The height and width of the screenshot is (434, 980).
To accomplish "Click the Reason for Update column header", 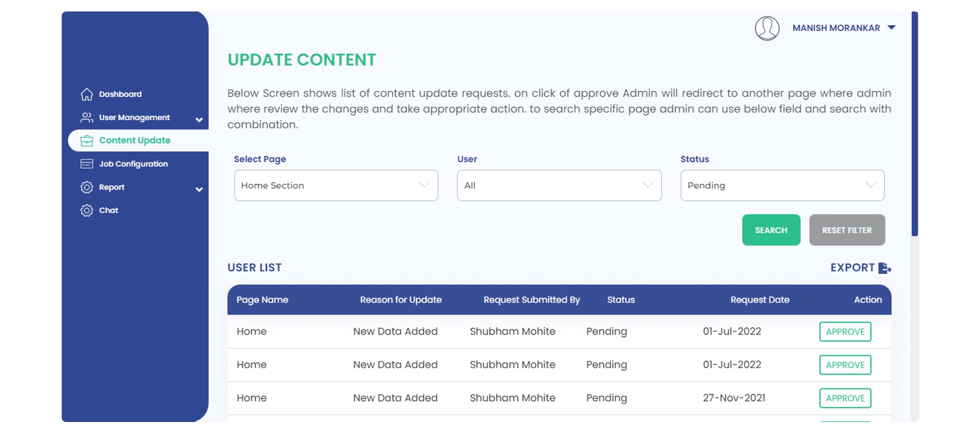I will [401, 300].
